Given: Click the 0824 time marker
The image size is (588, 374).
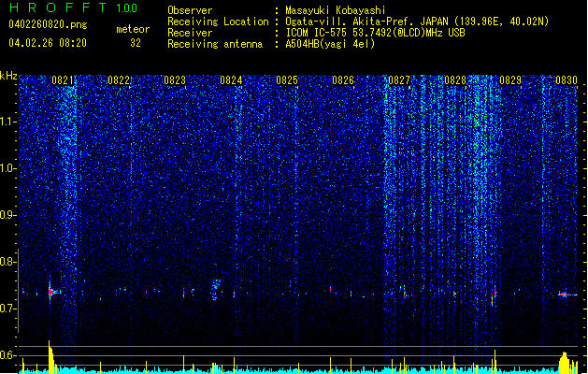Looking at the screenshot, I should pyautogui.click(x=231, y=80).
